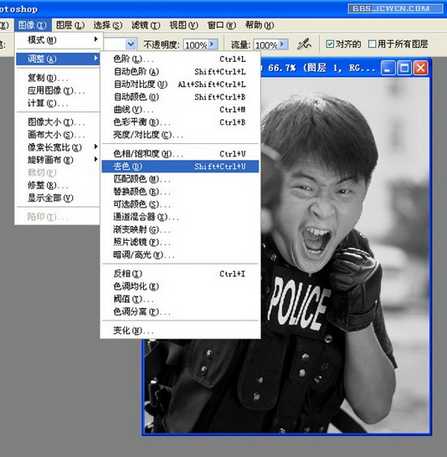Uncheck the 对齐的 (Aligned) checkbox
Screen dimensions: 447x457
330,44
